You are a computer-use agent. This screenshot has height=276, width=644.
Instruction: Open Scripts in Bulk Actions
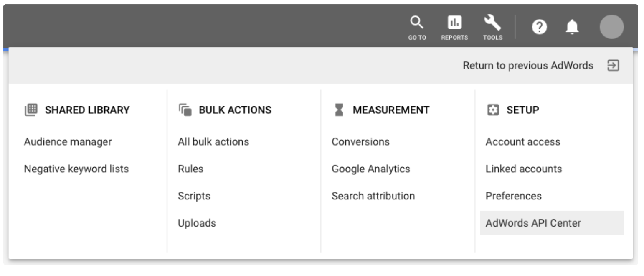tap(194, 196)
